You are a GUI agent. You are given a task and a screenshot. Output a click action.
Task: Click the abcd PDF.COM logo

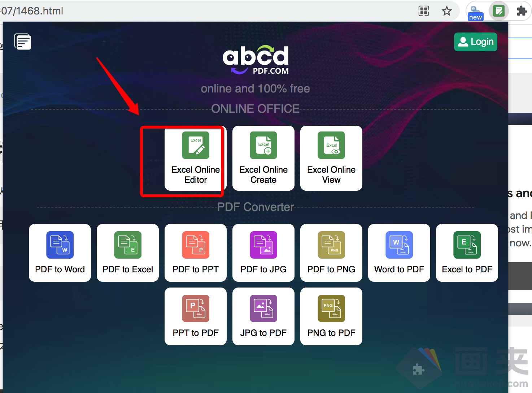[256, 60]
